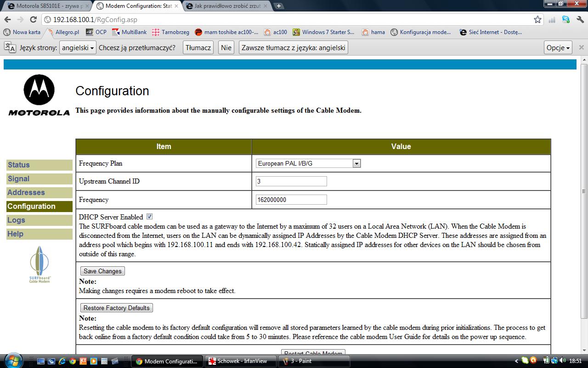Click the browser forward arrow
This screenshot has width=588, height=368.
pos(20,19)
